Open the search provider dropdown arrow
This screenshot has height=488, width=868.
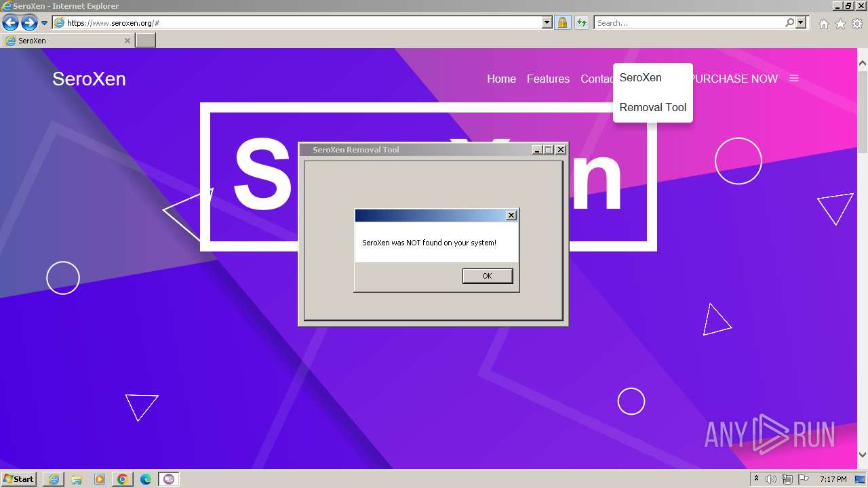point(801,23)
